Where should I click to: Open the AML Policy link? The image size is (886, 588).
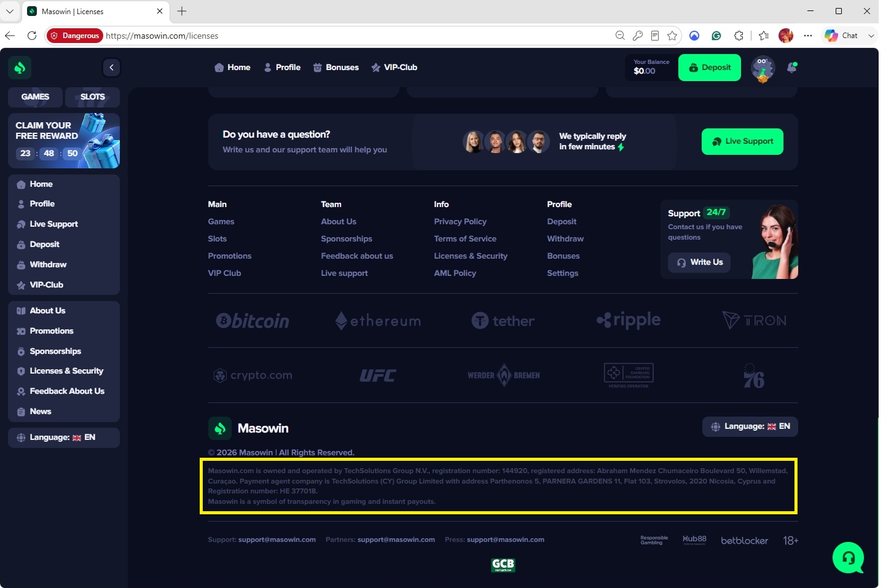coord(455,273)
